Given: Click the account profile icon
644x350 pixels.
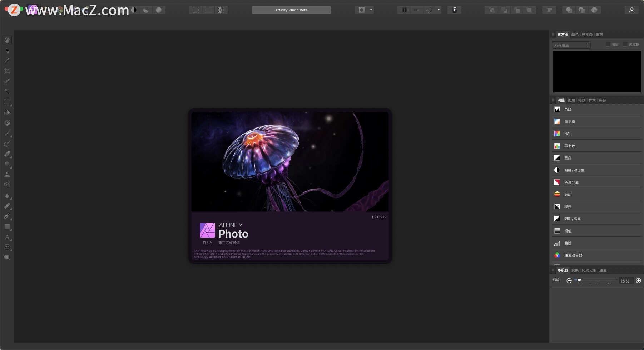Looking at the screenshot, I should [632, 10].
